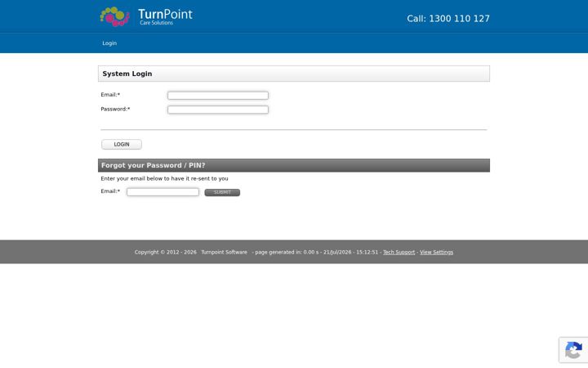Click the 'Enter your email below' instruction text
The height and width of the screenshot is (368, 588).
click(164, 179)
